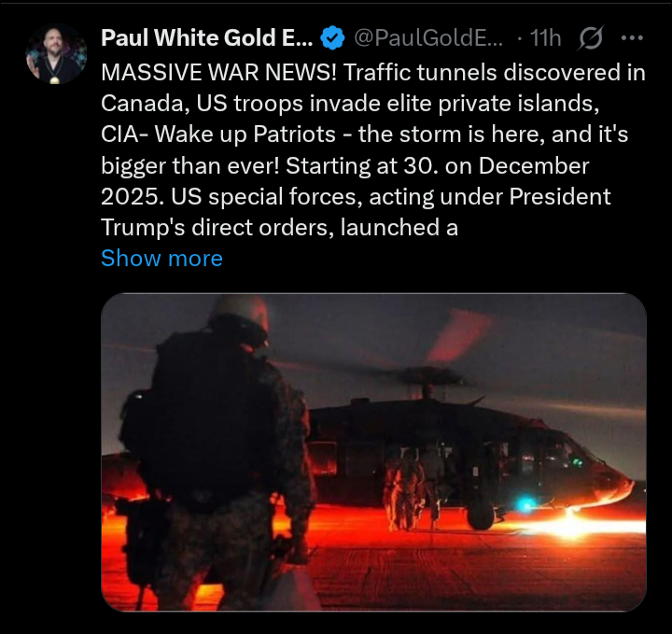Click the blue verified checkmark badge
This screenshot has height=634, width=672.
point(333,37)
